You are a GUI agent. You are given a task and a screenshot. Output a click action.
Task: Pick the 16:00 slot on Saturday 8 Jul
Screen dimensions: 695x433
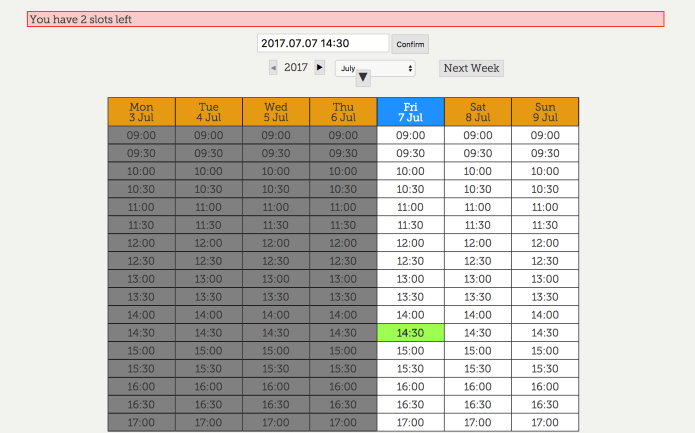pos(478,387)
